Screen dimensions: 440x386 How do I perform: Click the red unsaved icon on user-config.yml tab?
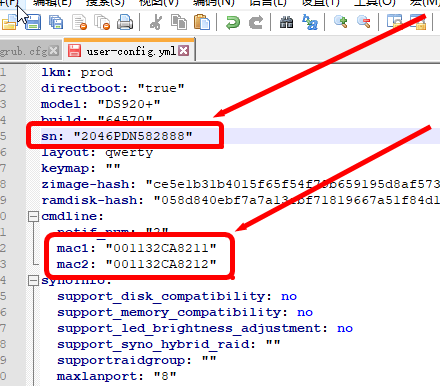coord(74,51)
